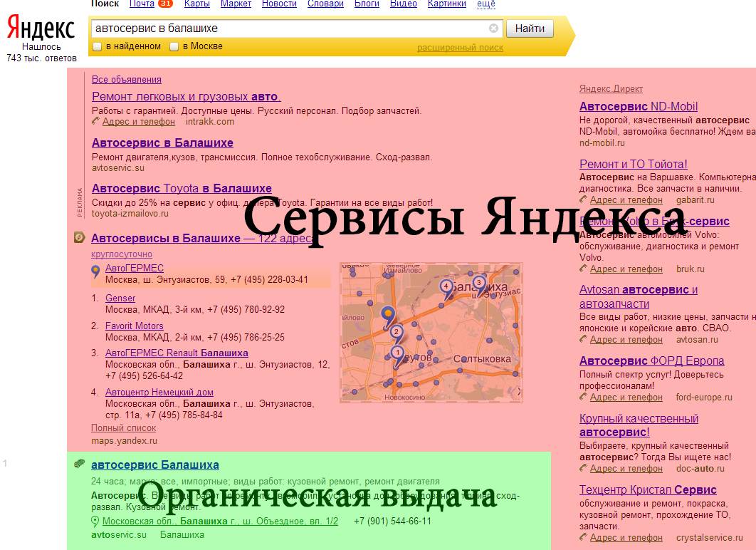756x550 pixels.
Task: Open the 'ещё' services menu
Action: [x=486, y=4]
